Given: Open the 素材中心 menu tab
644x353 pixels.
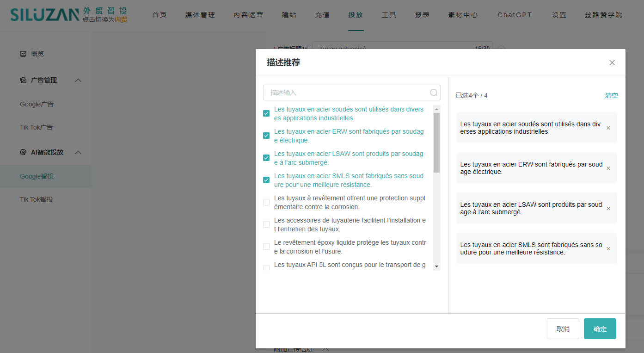Looking at the screenshot, I should coord(463,15).
